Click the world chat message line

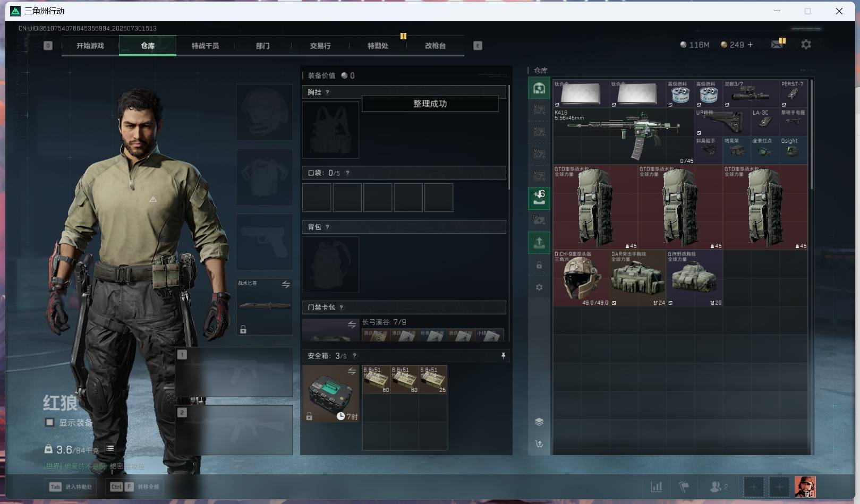[94, 466]
